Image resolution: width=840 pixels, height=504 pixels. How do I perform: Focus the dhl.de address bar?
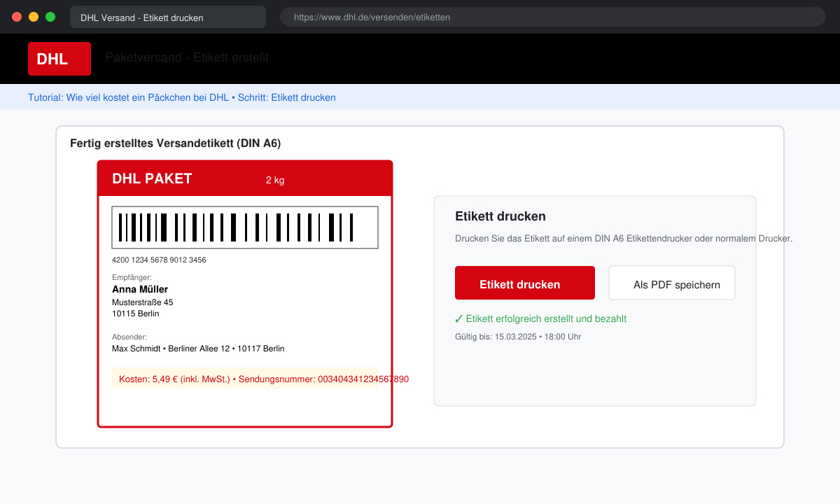(553, 17)
